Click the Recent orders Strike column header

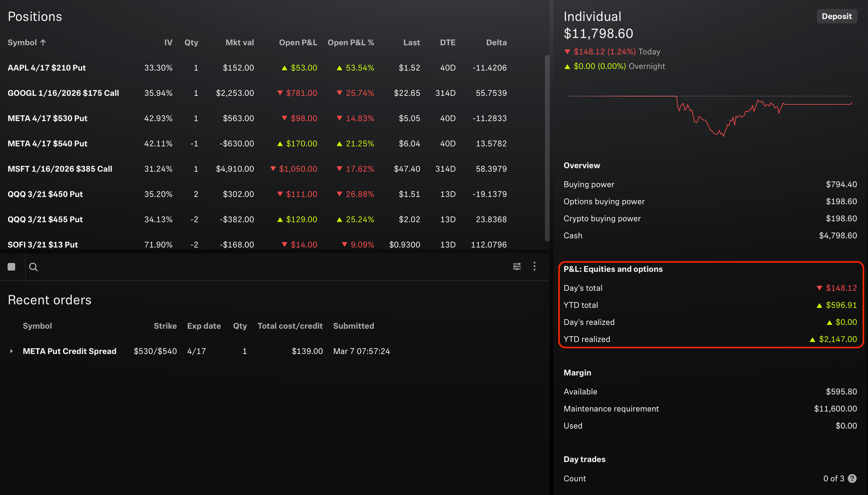[165, 326]
